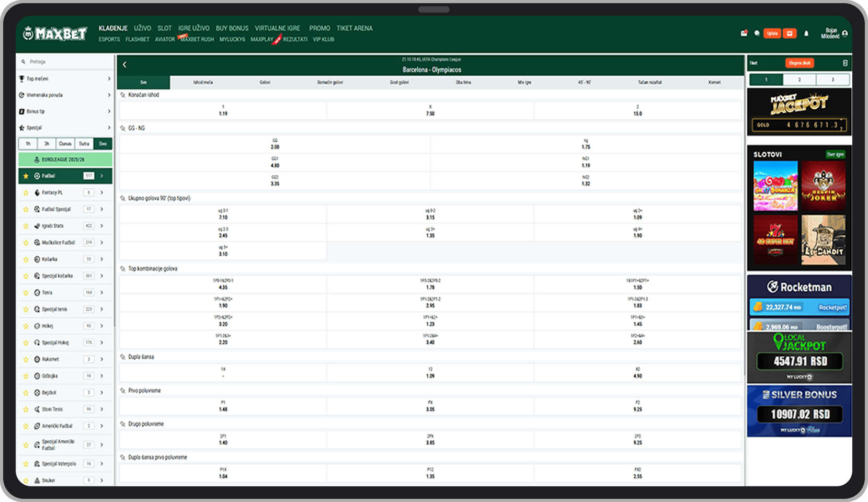Screen dimensions: 868x502
Task: Open the Bojan Milošević profile icon
Action: (845, 33)
